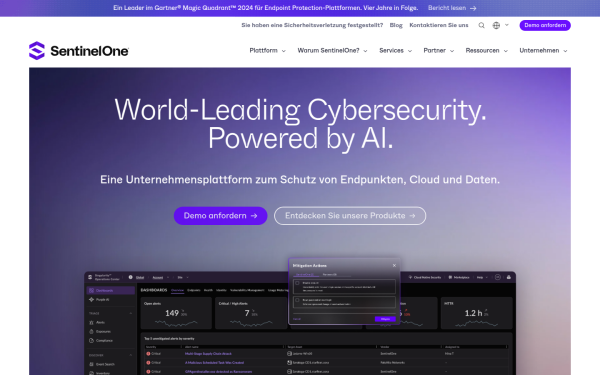
Task: Open the Ressourcen menu
Action: pyautogui.click(x=482, y=51)
